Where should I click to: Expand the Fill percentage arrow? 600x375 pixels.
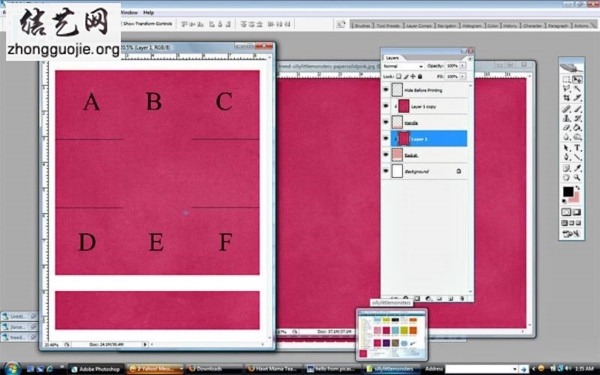click(462, 77)
